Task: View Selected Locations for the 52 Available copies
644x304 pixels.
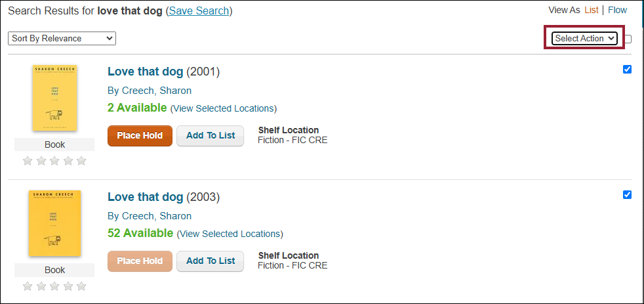Action: (230, 234)
